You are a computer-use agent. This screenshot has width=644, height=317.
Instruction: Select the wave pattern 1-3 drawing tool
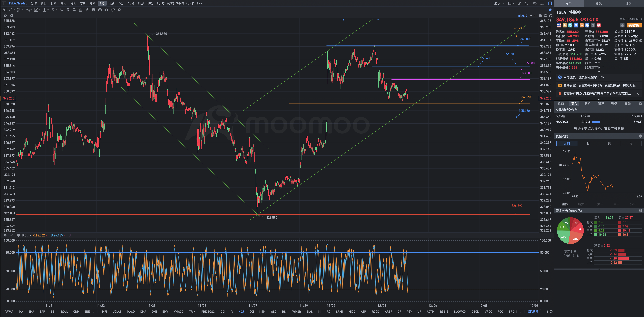click(x=28, y=10)
